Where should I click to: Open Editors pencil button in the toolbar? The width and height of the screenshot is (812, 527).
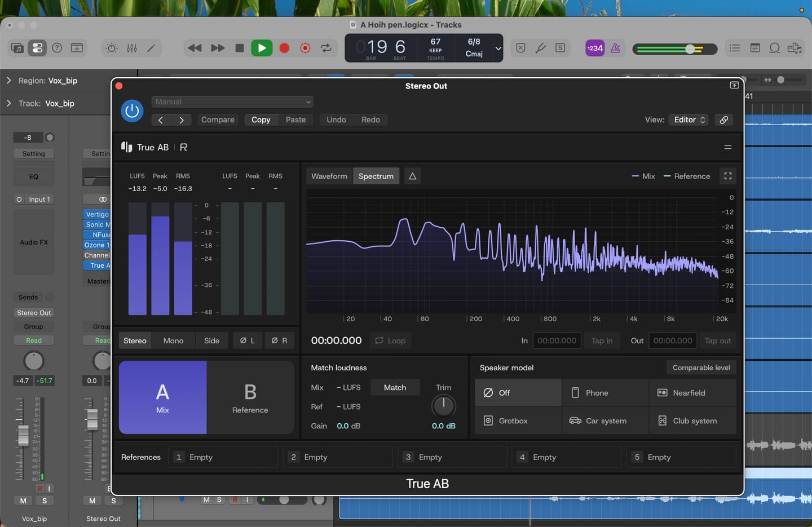coord(151,48)
